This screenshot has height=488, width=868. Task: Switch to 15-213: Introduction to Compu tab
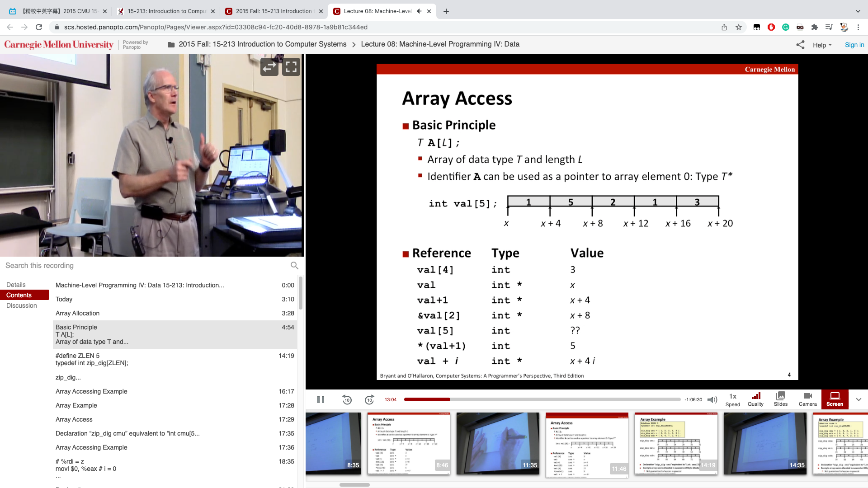[166, 11]
